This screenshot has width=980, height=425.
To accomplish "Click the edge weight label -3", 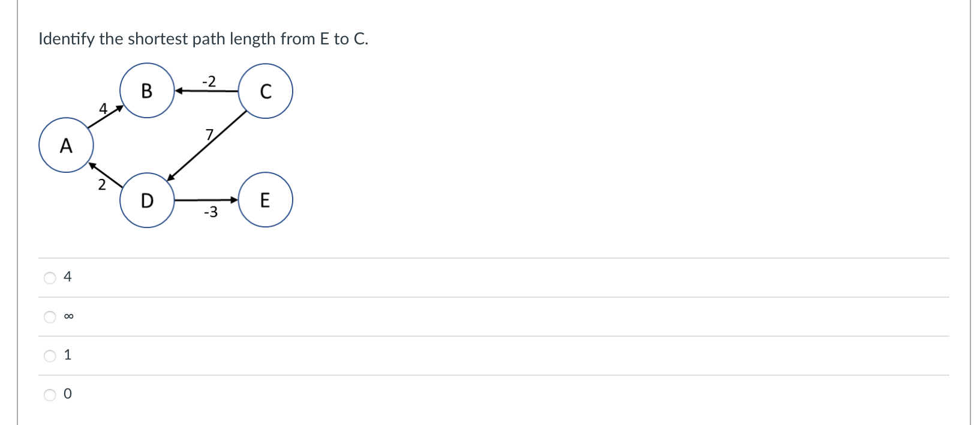I will [211, 212].
